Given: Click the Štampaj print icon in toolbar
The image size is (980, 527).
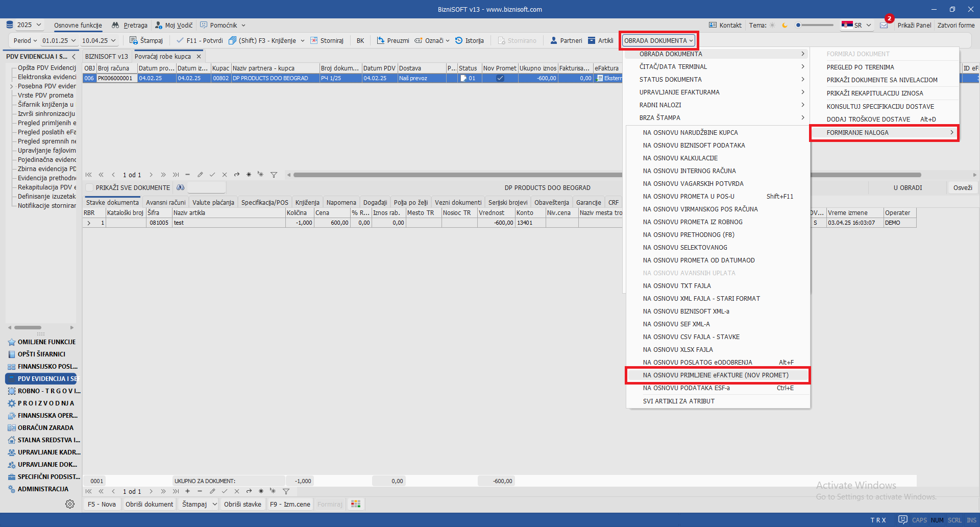Looking at the screenshot, I should [x=133, y=40].
